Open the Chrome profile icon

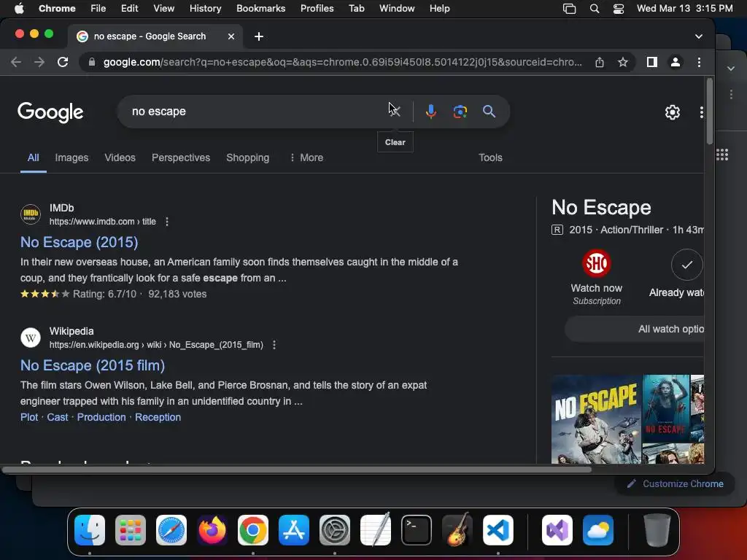click(675, 62)
